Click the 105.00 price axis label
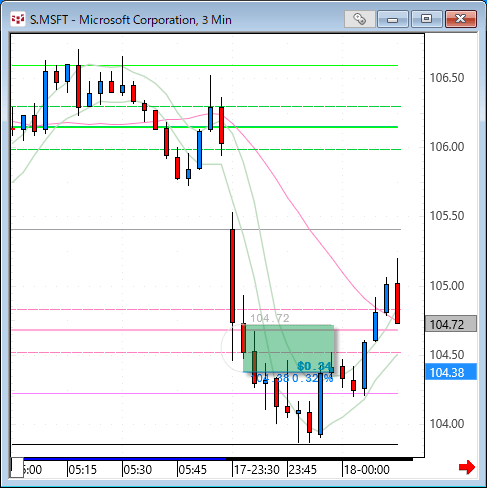 point(447,286)
